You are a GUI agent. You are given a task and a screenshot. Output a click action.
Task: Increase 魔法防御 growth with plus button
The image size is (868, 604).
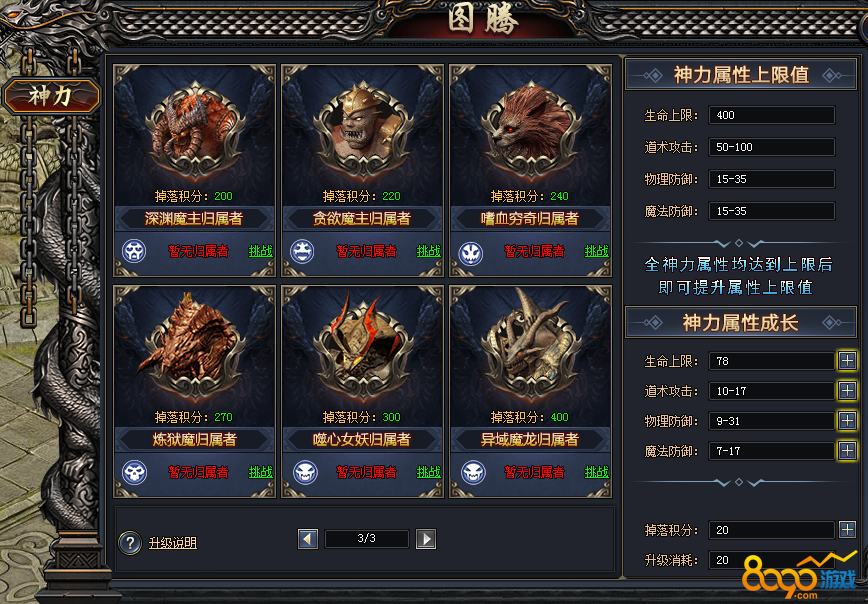[x=847, y=451]
